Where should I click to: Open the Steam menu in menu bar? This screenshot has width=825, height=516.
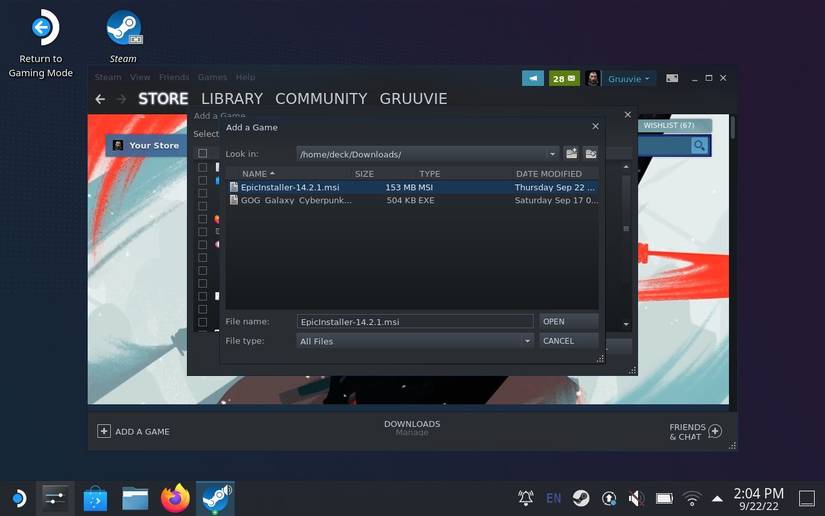[108, 77]
